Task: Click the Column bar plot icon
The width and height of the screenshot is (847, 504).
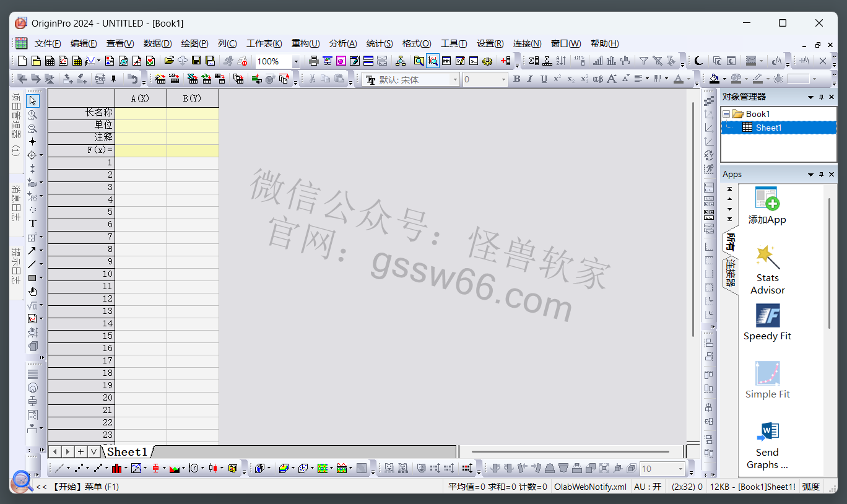Action: point(117,468)
